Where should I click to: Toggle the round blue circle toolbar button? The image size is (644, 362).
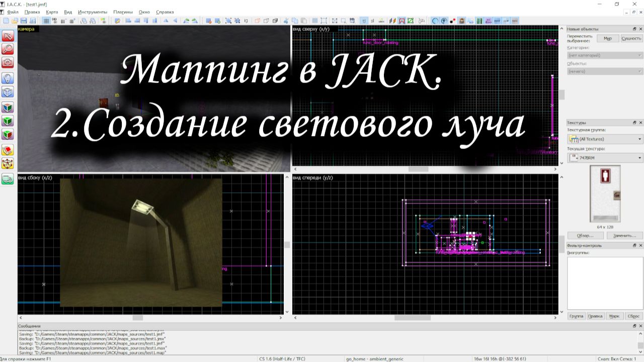click(x=435, y=21)
